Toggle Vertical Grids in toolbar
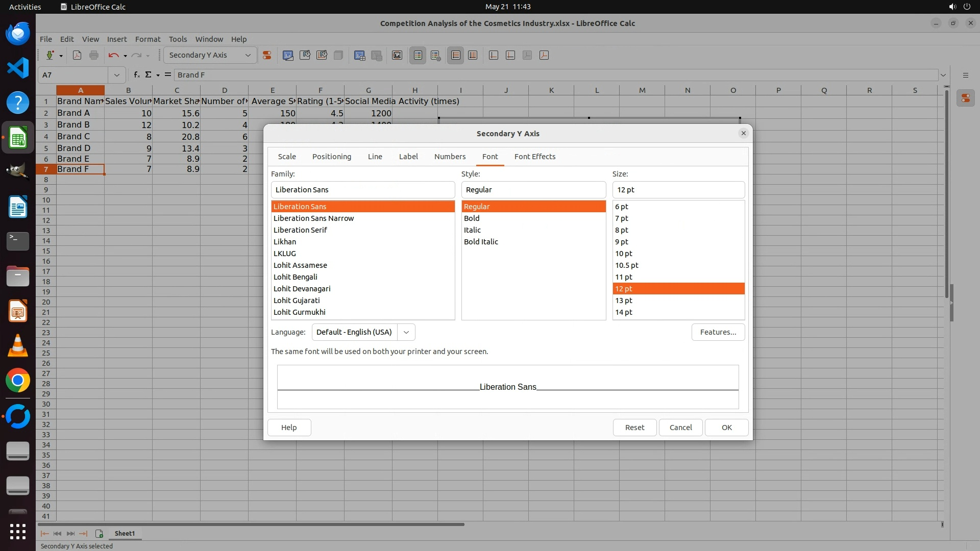Screen dimensions: 980x551 click(473, 55)
